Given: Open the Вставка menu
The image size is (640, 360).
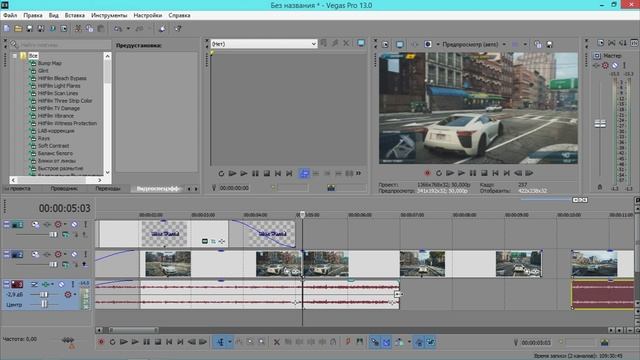Looking at the screenshot, I should [x=75, y=16].
